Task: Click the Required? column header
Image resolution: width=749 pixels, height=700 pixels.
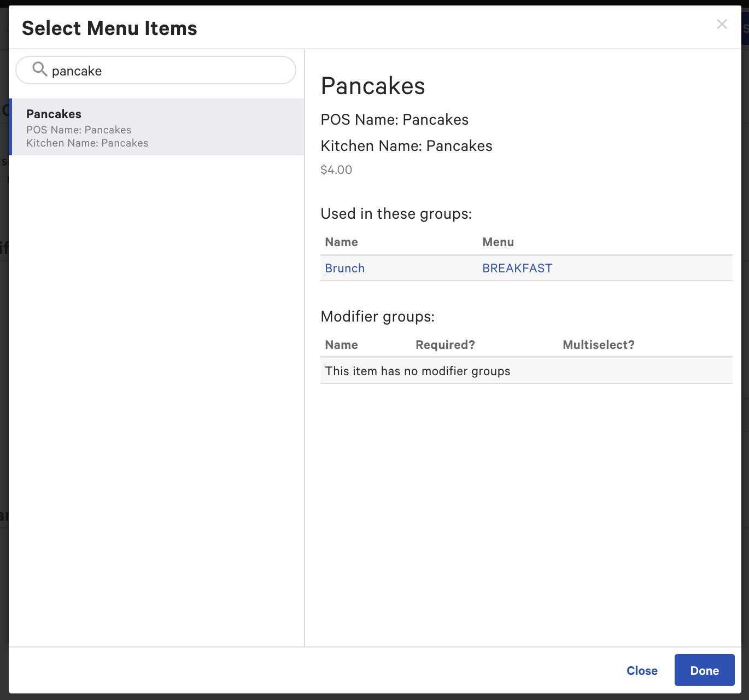Action: tap(445, 345)
